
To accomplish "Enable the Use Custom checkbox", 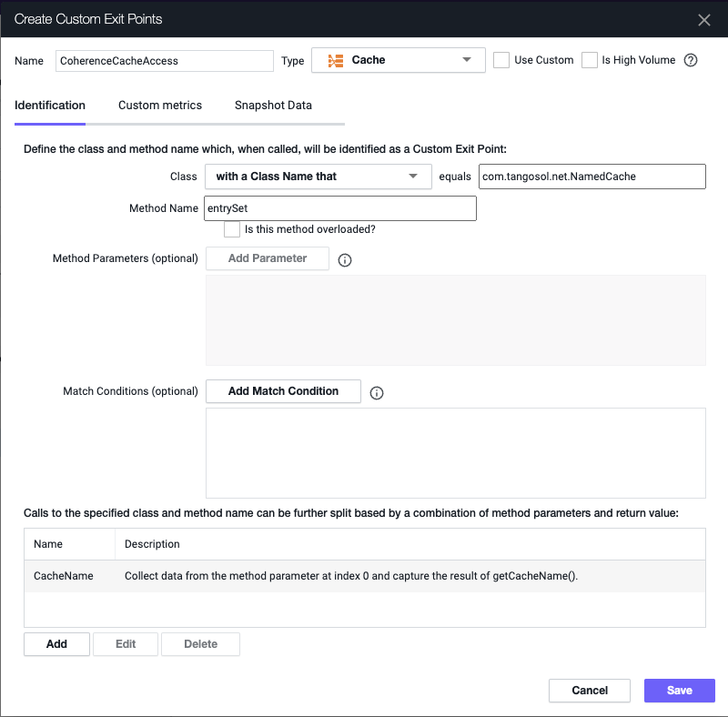I will 501,60.
